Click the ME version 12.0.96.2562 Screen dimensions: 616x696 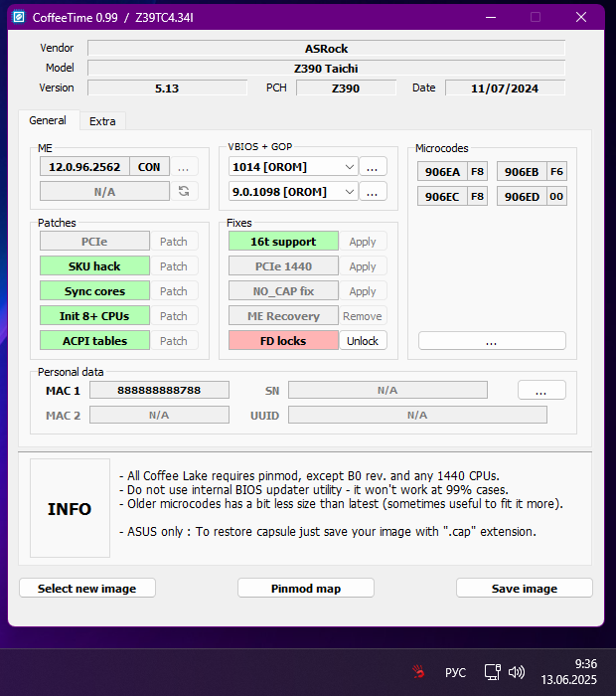(x=84, y=167)
